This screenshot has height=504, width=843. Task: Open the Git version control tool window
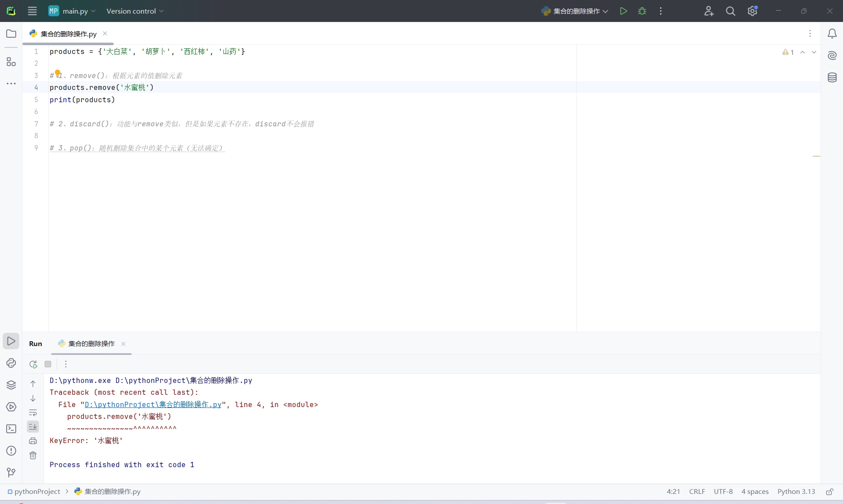click(11, 472)
